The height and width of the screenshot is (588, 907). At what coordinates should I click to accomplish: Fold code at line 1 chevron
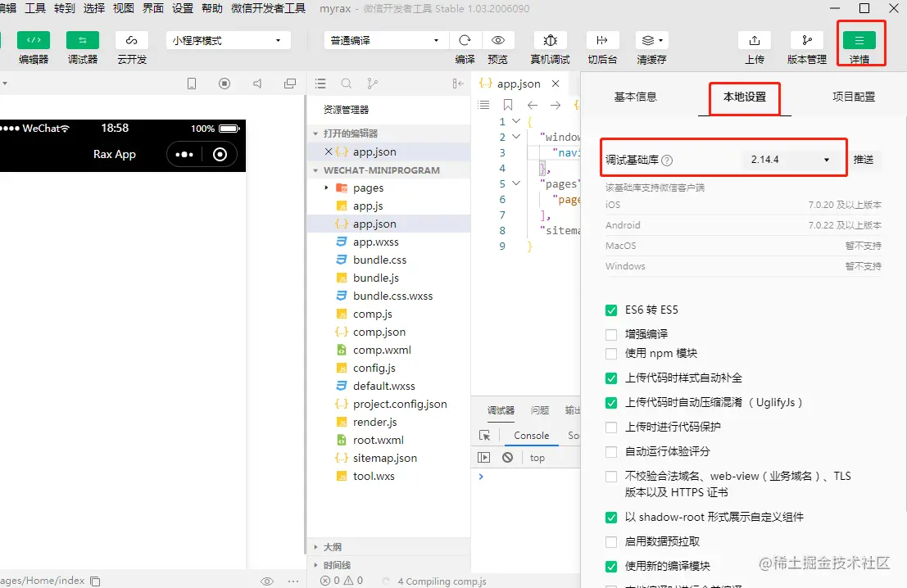pos(516,121)
